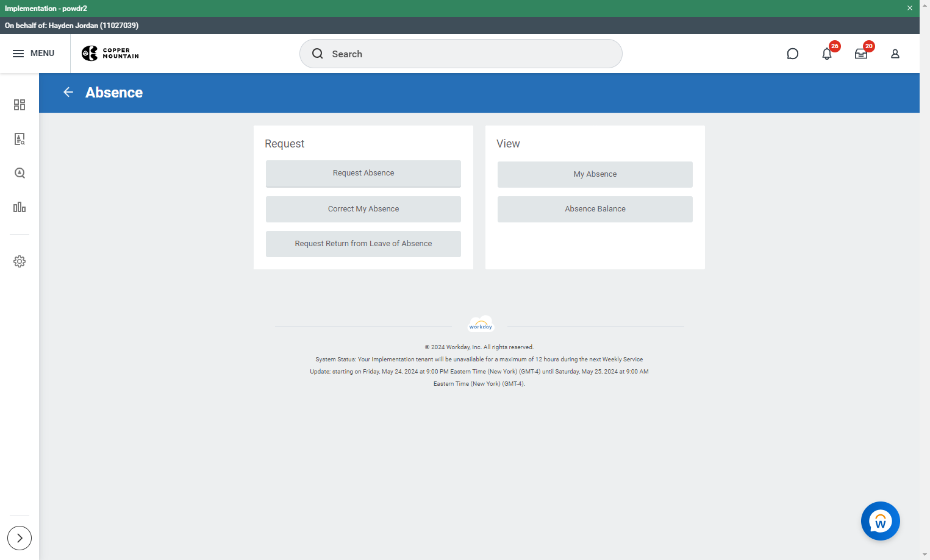Focus the Search input field
The image size is (930, 560).
[461, 54]
